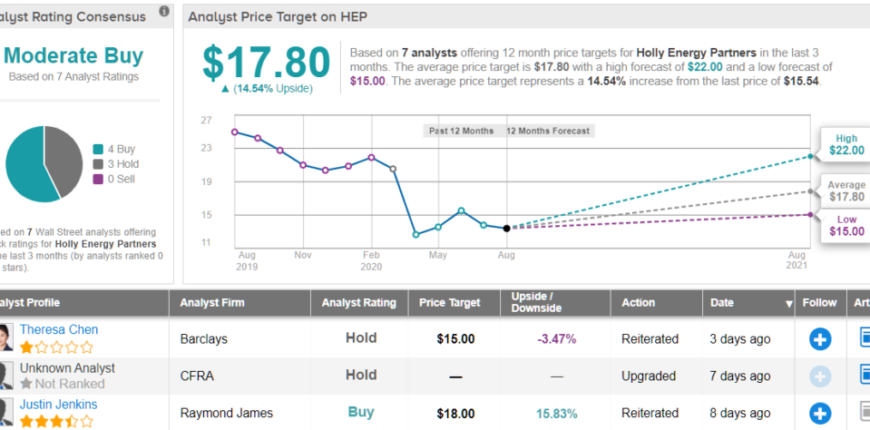The height and width of the screenshot is (430, 870).
Task: Open the article icon in Barclays row
Action: click(864, 338)
